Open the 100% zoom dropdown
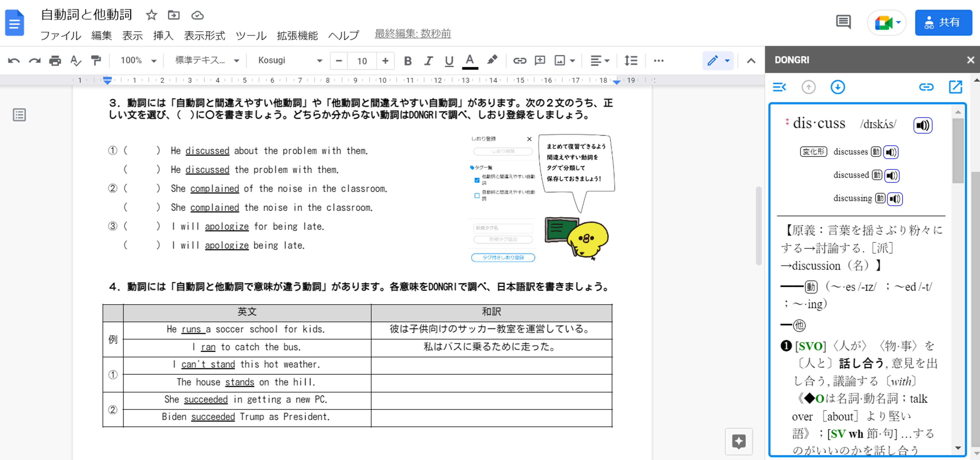The width and height of the screenshot is (980, 460). [138, 61]
